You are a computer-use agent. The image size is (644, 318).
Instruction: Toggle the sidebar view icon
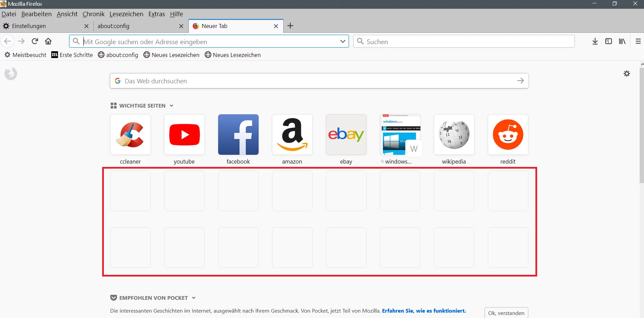coord(609,41)
